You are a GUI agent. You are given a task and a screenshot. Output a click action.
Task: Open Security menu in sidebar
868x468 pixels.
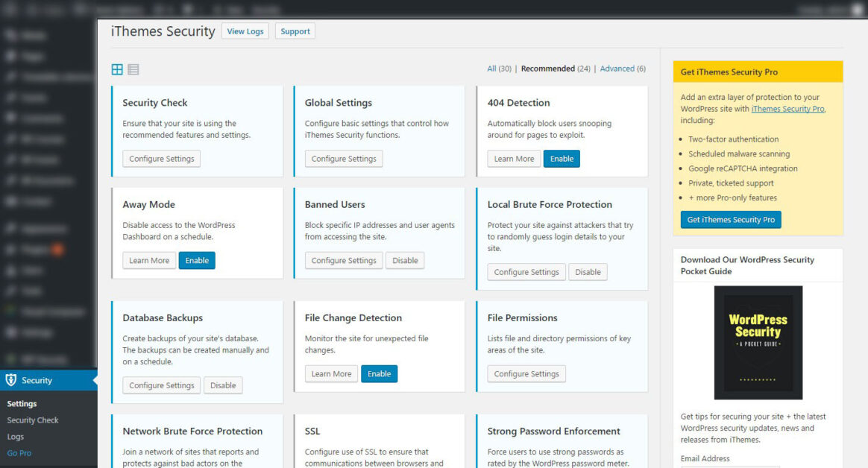pos(48,380)
